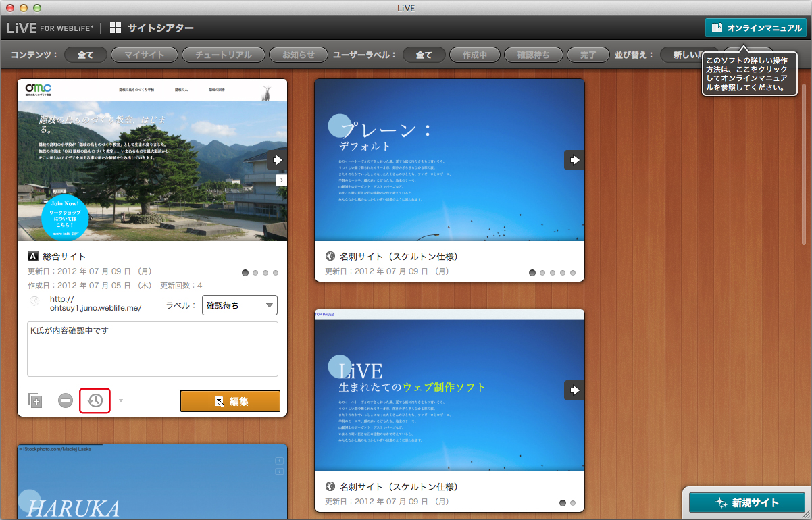This screenshot has width=812, height=520.
Task: Select fourth page dot of 総合サイト
Action: click(x=276, y=273)
